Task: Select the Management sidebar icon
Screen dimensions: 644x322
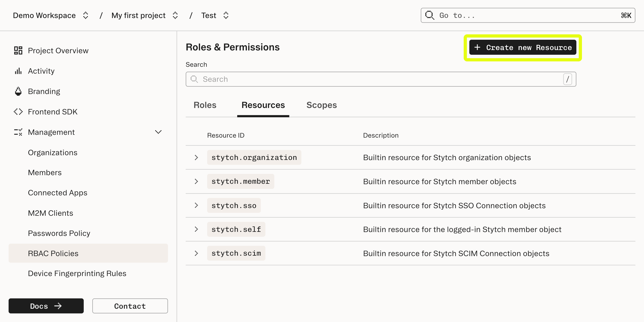Action: [18, 132]
